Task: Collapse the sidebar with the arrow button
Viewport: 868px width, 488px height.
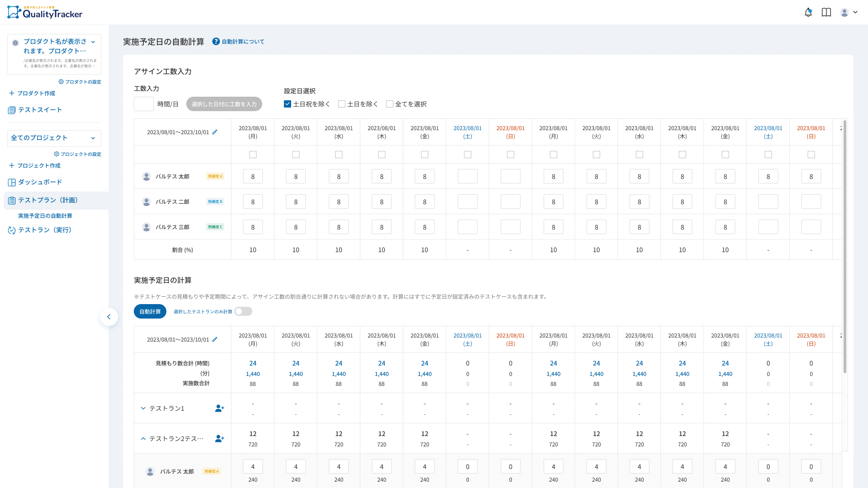Action: (109, 317)
